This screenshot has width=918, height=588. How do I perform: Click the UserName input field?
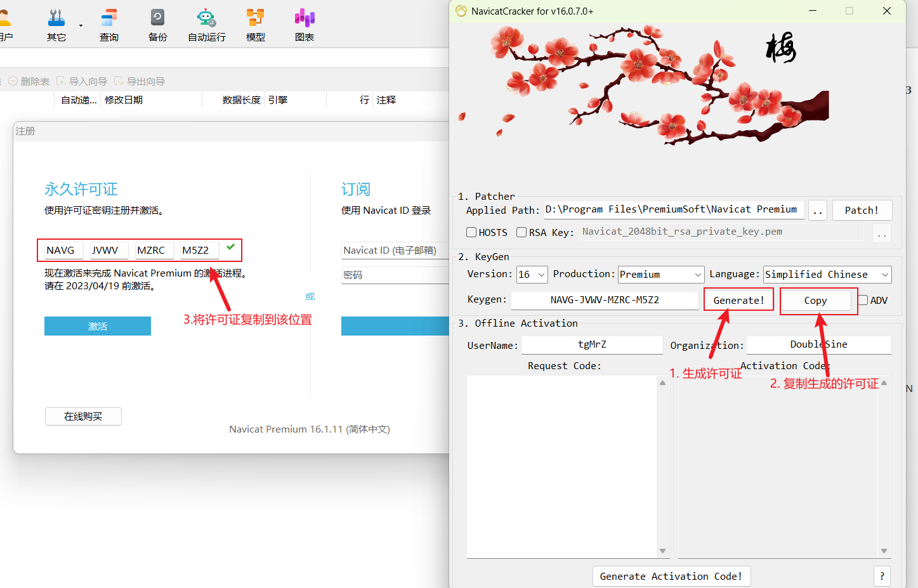[592, 344]
